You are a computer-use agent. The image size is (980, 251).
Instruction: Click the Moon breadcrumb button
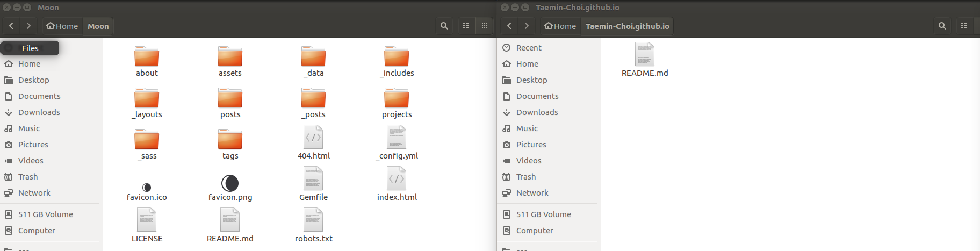(98, 26)
